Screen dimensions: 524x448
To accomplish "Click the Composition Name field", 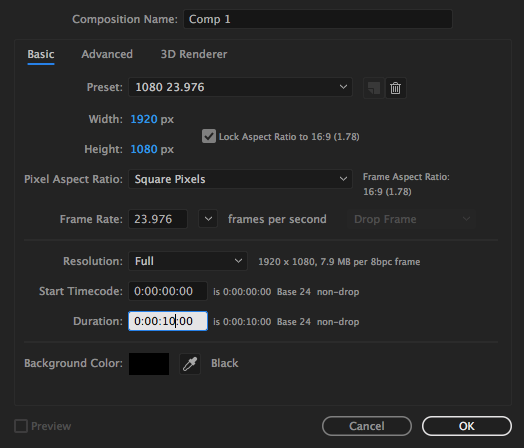I will pyautogui.click(x=318, y=19).
